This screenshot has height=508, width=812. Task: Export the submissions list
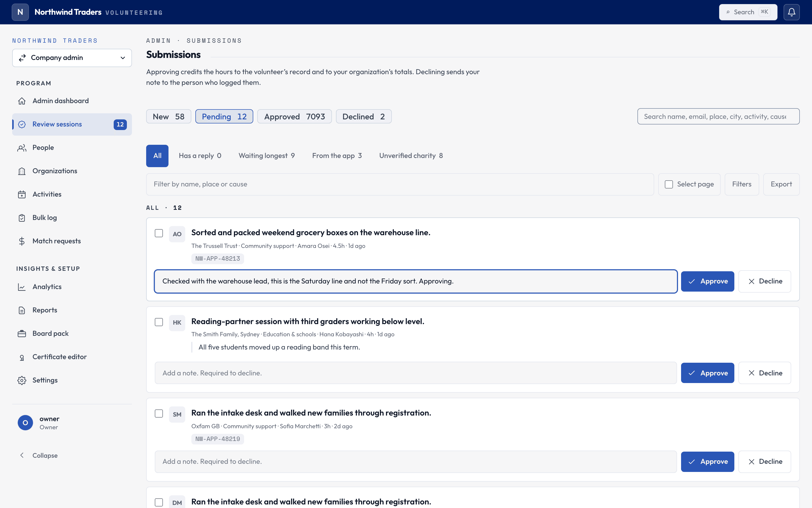(781, 184)
